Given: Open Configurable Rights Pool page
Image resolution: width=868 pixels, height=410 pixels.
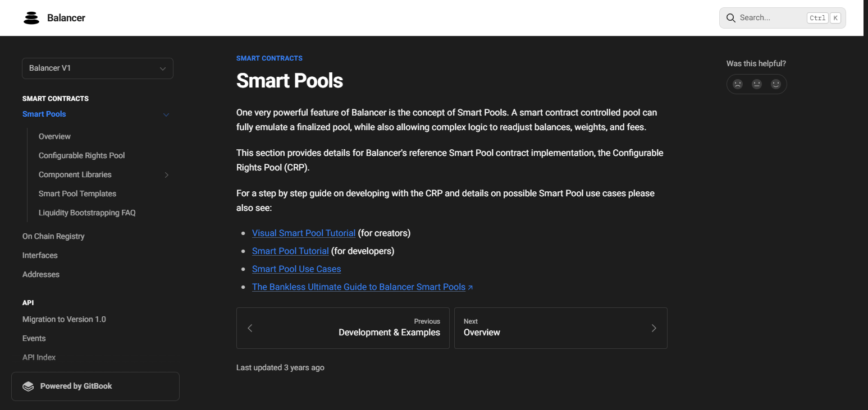Looking at the screenshot, I should coord(81,155).
